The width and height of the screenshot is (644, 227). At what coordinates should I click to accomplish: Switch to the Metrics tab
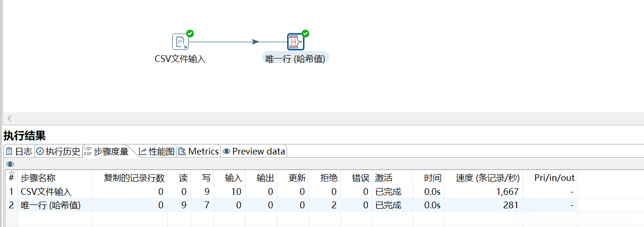(199, 152)
